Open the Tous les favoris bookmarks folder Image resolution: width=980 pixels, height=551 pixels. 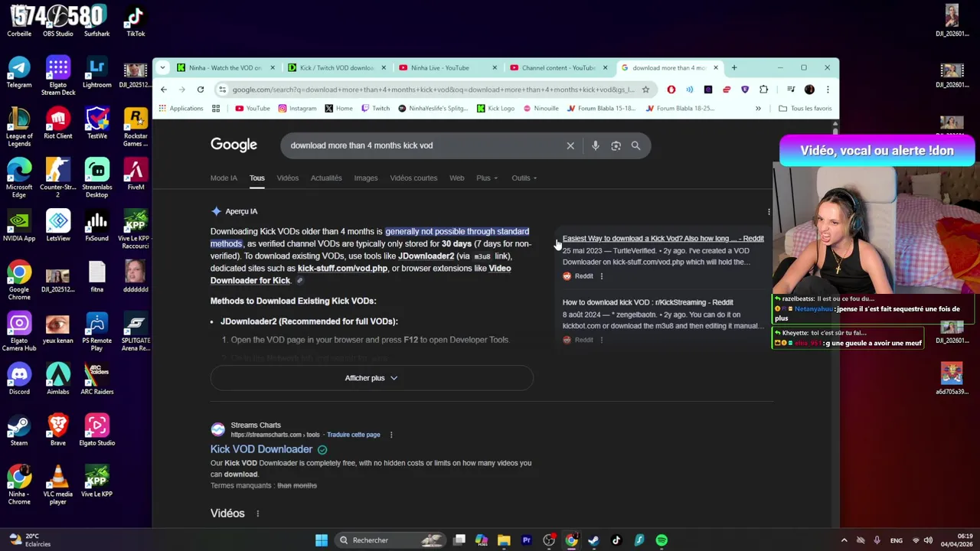pos(805,109)
